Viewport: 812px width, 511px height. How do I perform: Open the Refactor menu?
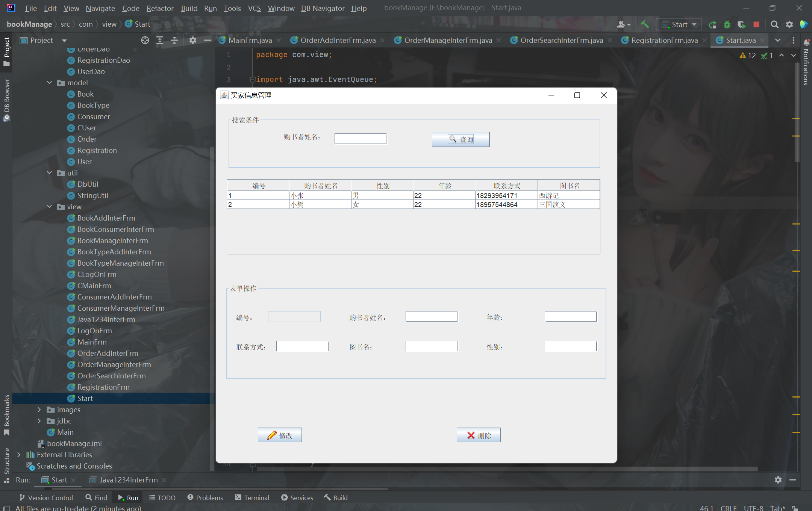coord(160,8)
